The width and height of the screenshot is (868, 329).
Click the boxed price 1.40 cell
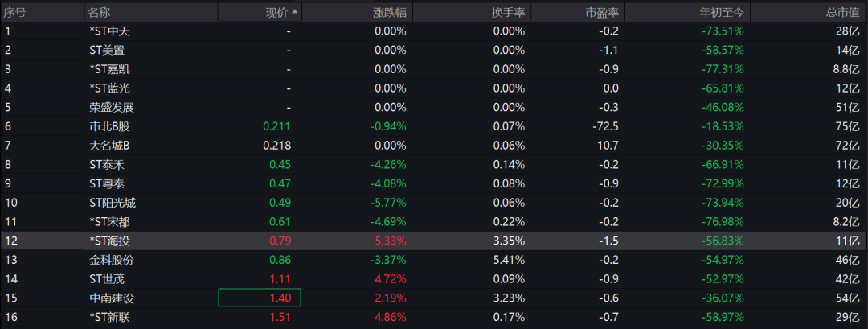tap(260, 298)
